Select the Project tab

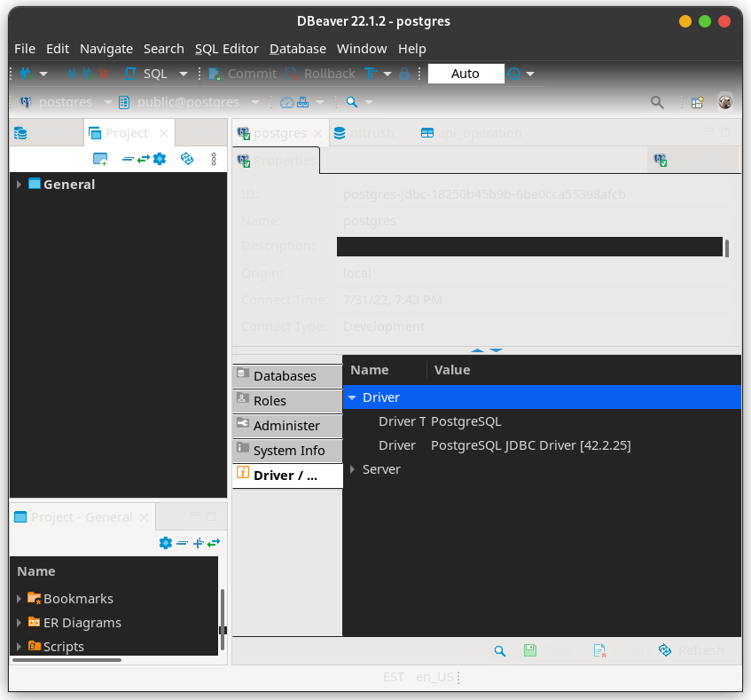(x=127, y=133)
